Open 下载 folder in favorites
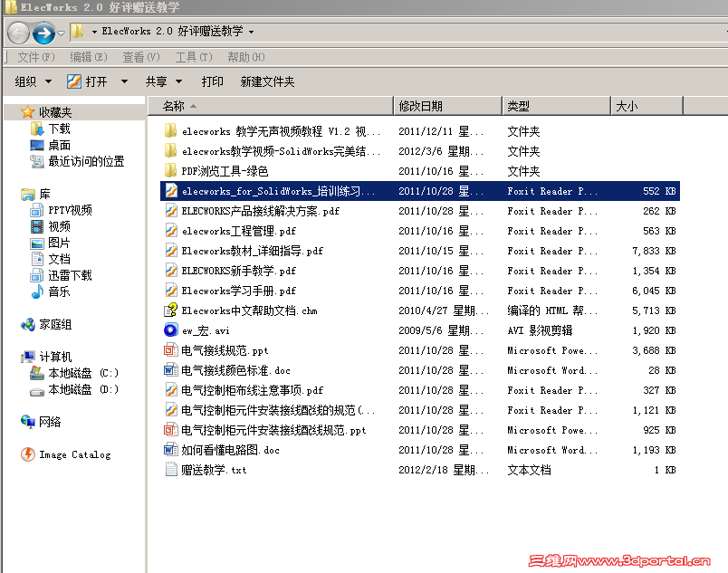The image size is (728, 573). click(51, 129)
